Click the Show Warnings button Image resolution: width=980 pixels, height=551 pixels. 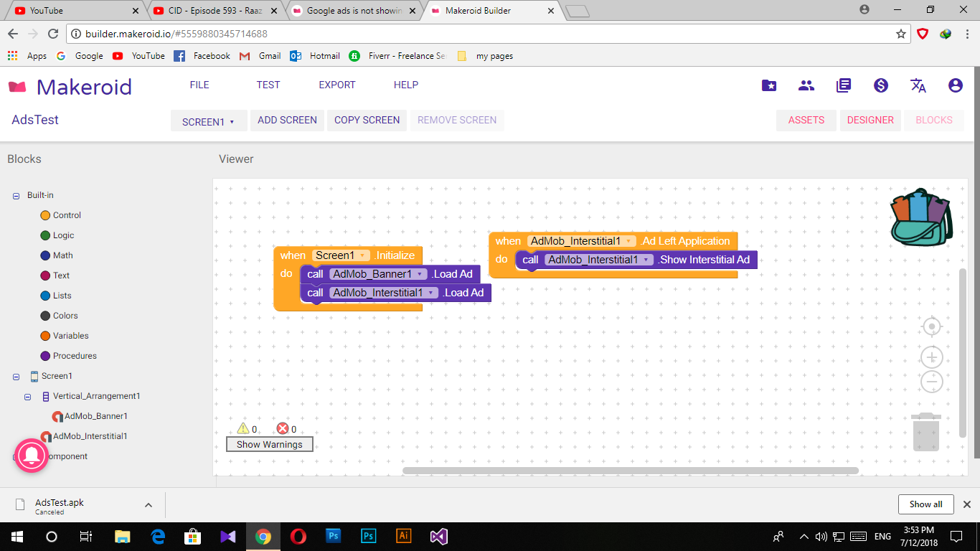click(269, 444)
